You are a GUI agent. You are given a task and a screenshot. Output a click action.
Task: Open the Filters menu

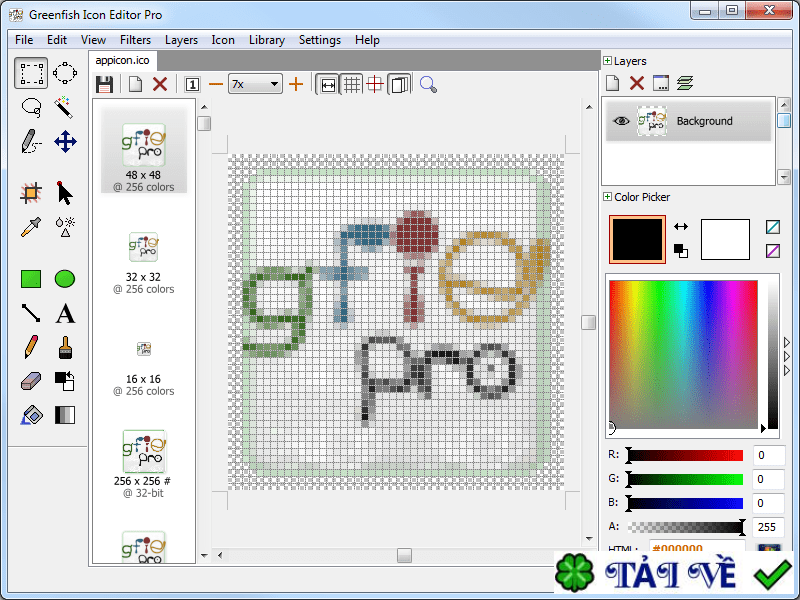135,40
